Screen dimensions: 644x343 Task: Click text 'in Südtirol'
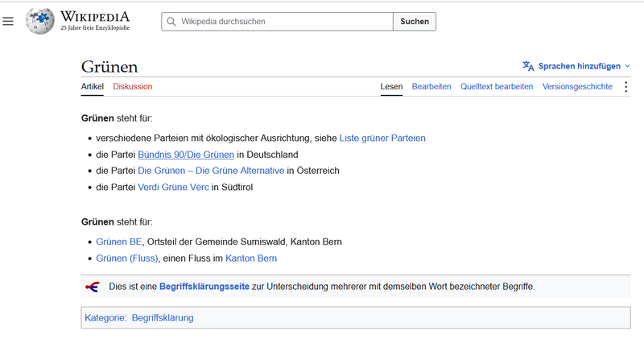[232, 187]
